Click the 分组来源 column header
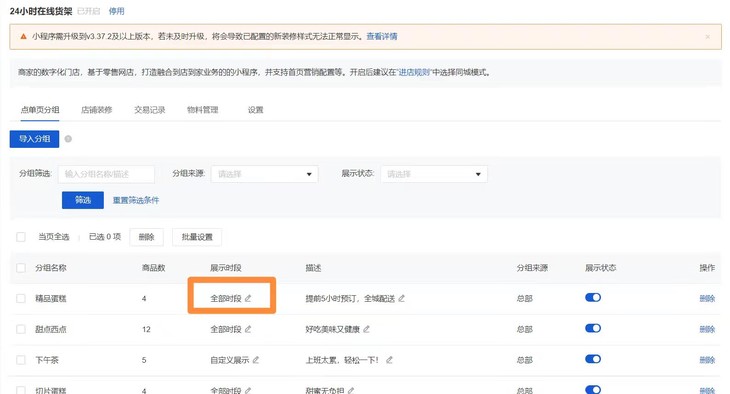The width and height of the screenshot is (730, 394). [x=532, y=267]
